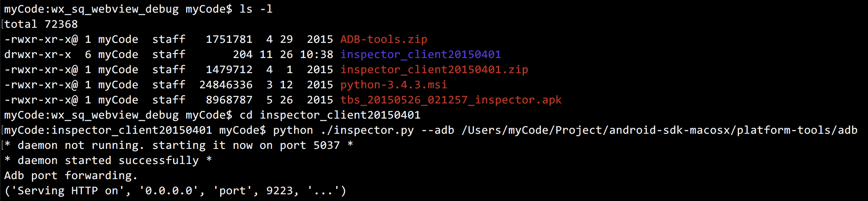Click port 5037 in daemon message
Viewport: 868px width, 201px height.
pyautogui.click(x=326, y=145)
